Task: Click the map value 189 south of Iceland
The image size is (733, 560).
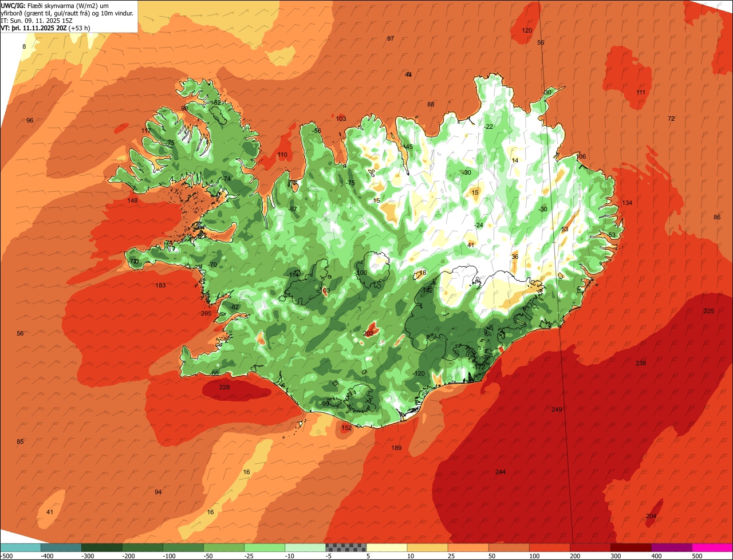Action: pos(396,448)
